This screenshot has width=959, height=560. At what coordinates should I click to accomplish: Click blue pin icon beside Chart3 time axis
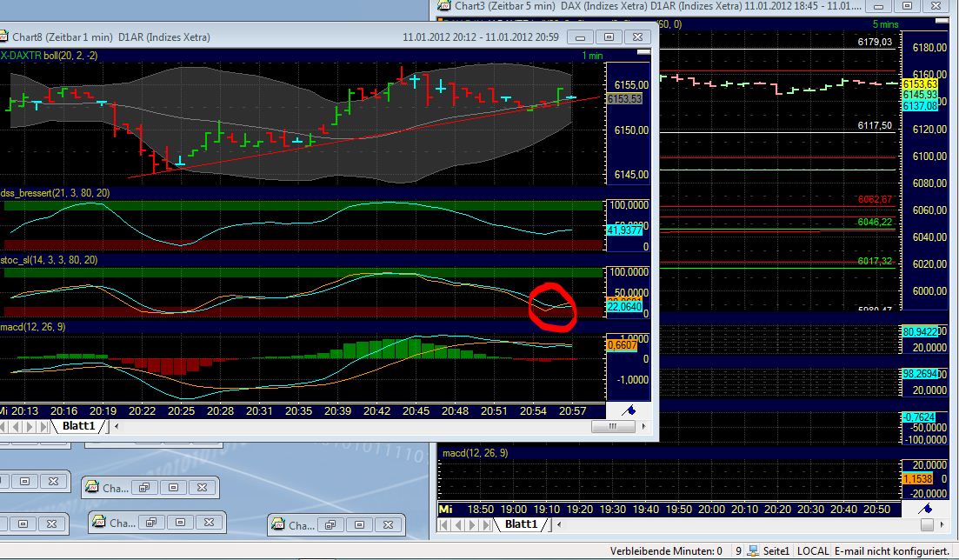(927, 508)
